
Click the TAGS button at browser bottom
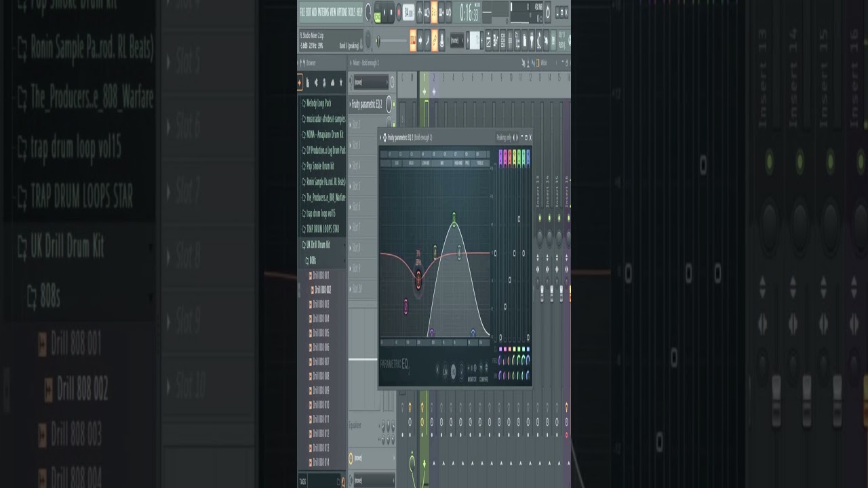(302, 482)
